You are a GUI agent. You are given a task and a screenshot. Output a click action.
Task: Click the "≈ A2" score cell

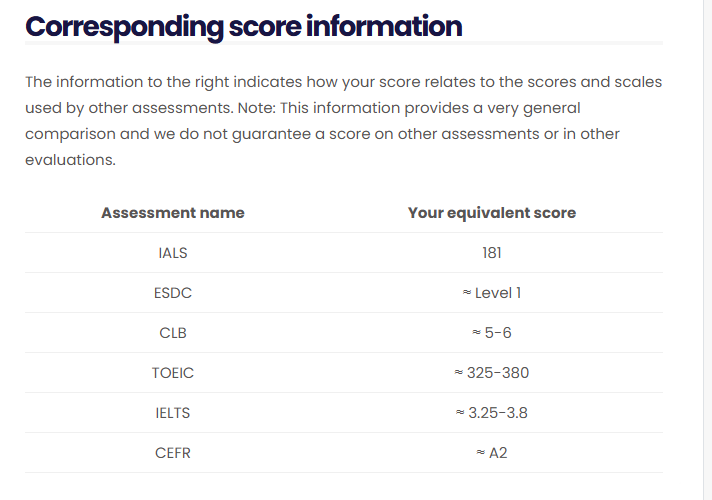492,453
